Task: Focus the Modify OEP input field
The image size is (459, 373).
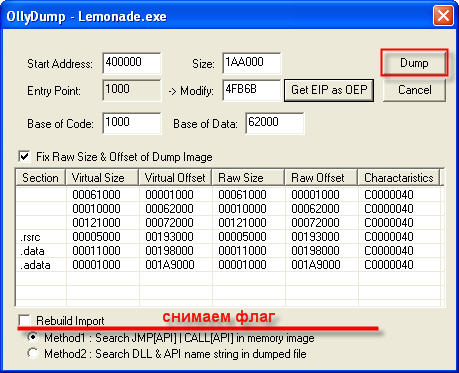Action: [x=252, y=90]
